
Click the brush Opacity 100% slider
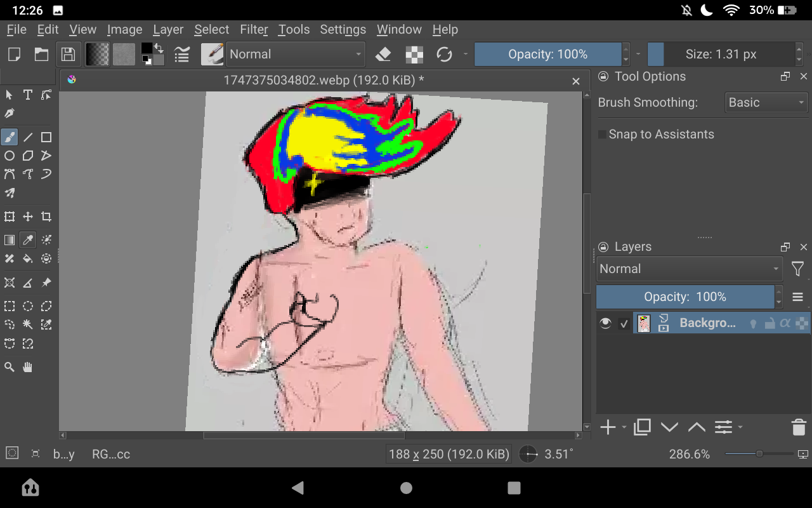pos(547,55)
